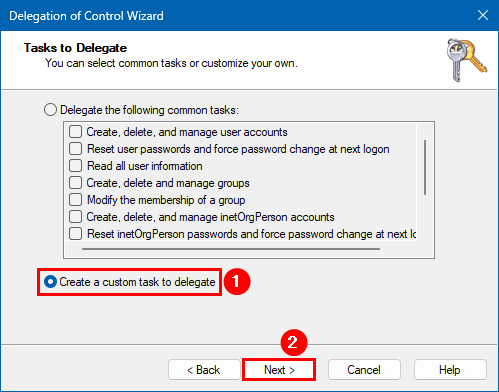This screenshot has height=392, width=499.
Task: Click the horizontal scrollbar under the task list
Action: pyautogui.click(x=231, y=249)
